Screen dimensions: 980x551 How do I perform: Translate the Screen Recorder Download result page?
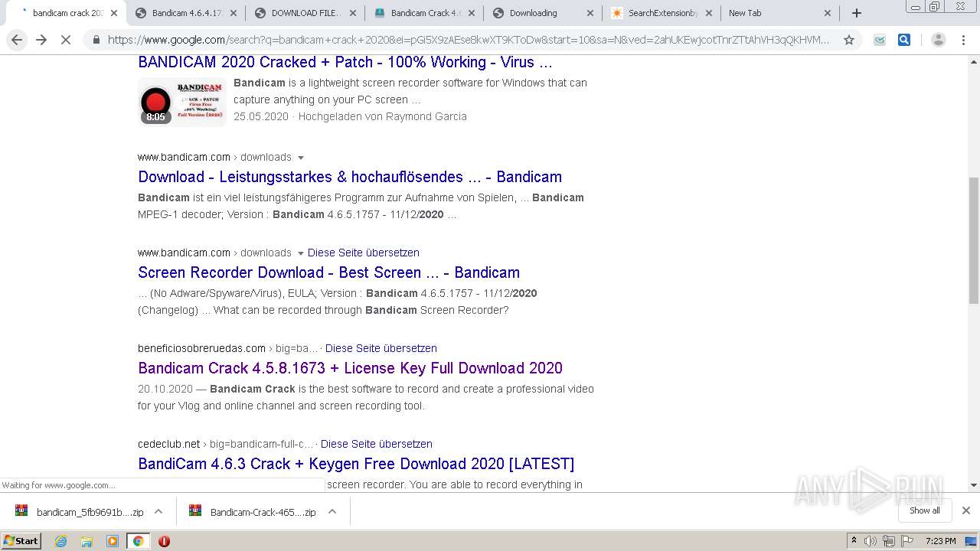point(364,253)
